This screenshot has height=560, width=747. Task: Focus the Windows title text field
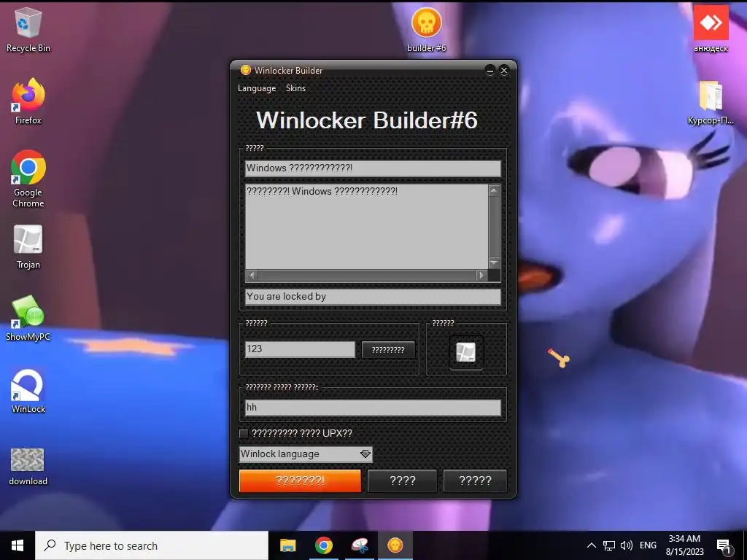tap(373, 168)
